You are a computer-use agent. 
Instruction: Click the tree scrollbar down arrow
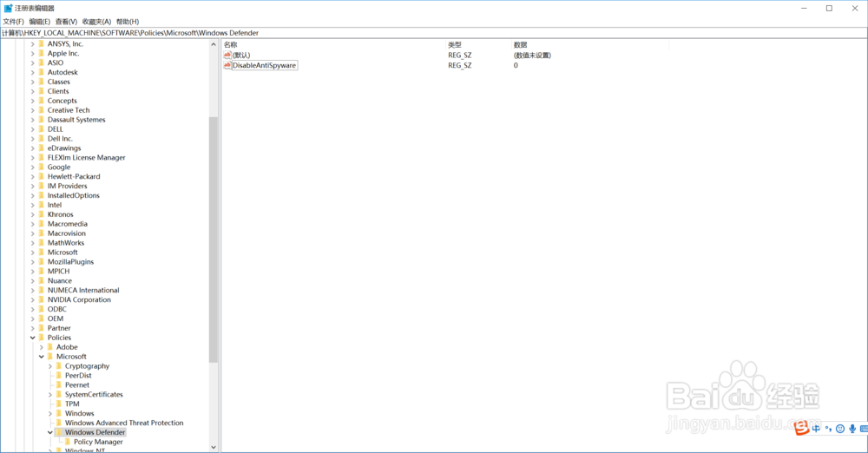point(214,447)
